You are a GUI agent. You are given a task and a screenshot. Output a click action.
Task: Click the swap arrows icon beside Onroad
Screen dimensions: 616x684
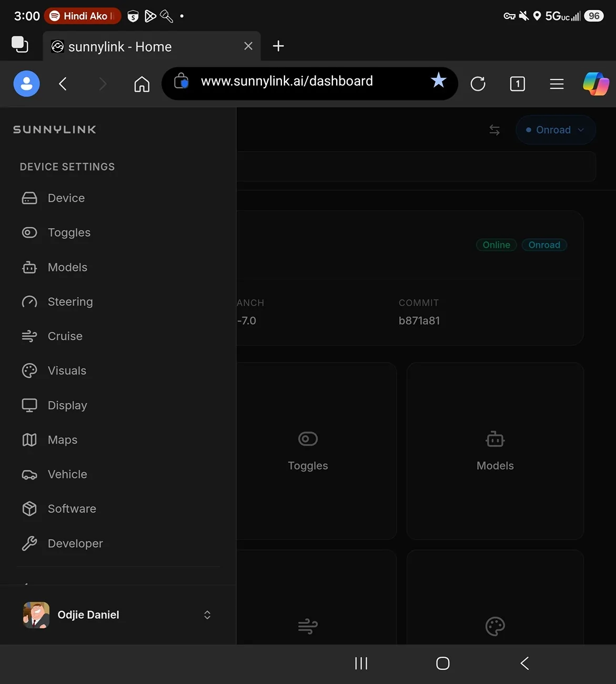click(494, 130)
